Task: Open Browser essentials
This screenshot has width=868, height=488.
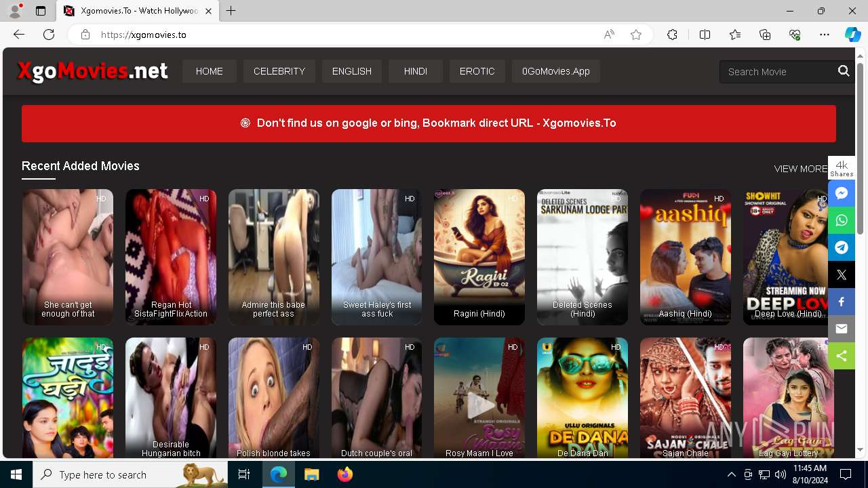Action: [x=795, y=35]
